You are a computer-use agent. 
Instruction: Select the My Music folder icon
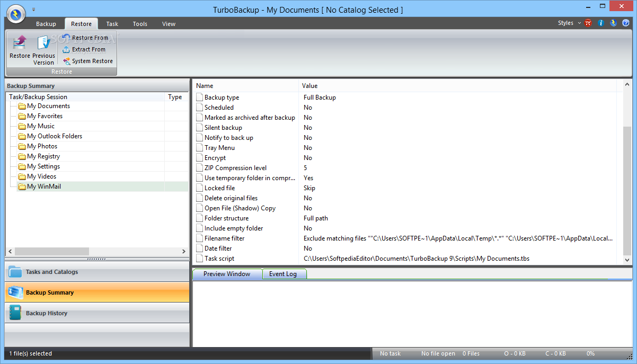pos(22,126)
